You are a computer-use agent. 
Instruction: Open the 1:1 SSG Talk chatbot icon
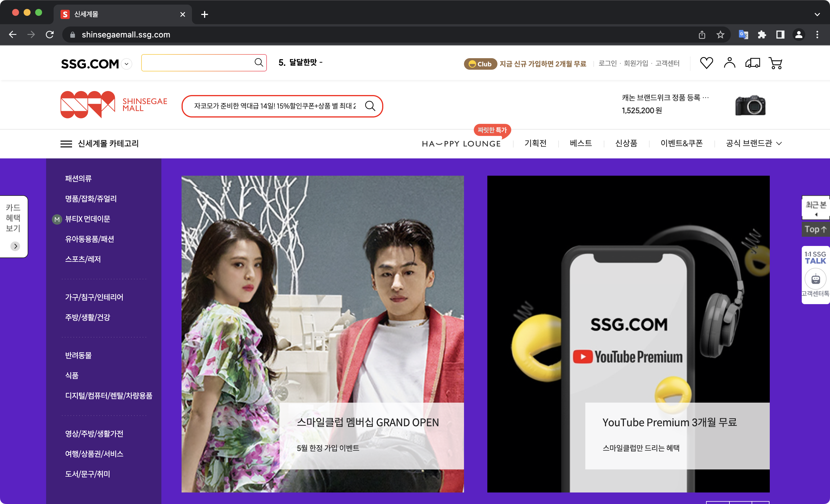tap(815, 279)
